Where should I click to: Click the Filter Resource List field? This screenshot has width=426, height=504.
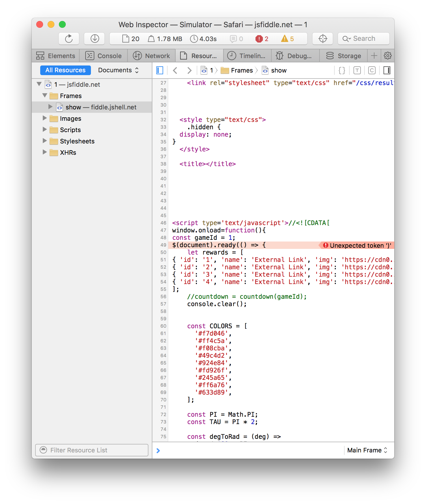[92, 450]
